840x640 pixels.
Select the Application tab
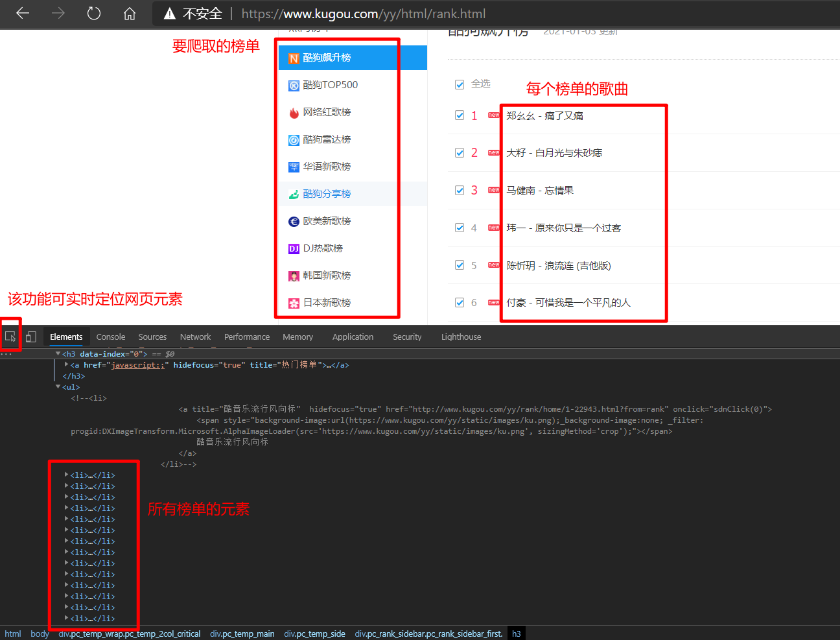point(353,337)
